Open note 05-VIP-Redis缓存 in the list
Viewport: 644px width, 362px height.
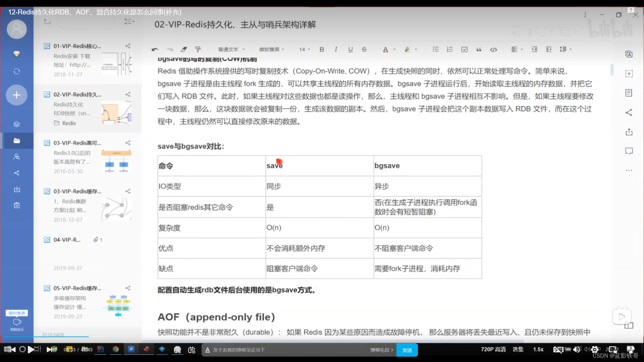coord(88,302)
